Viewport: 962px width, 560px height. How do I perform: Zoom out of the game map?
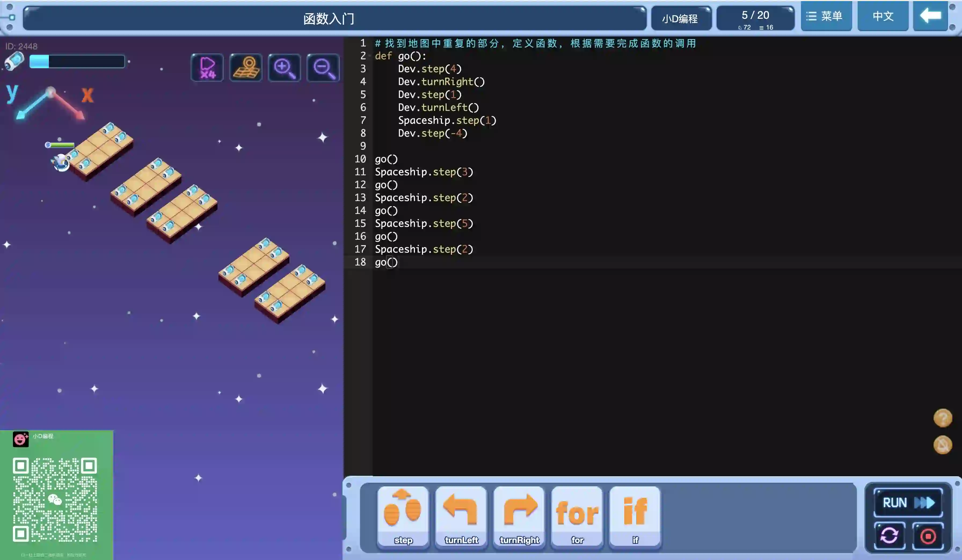point(323,68)
